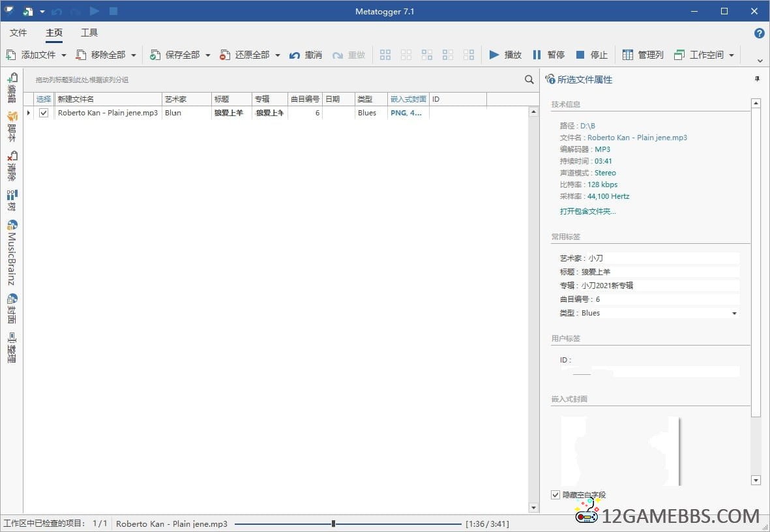Open the File (文件) menu tab
The image size is (770, 532).
(x=18, y=33)
